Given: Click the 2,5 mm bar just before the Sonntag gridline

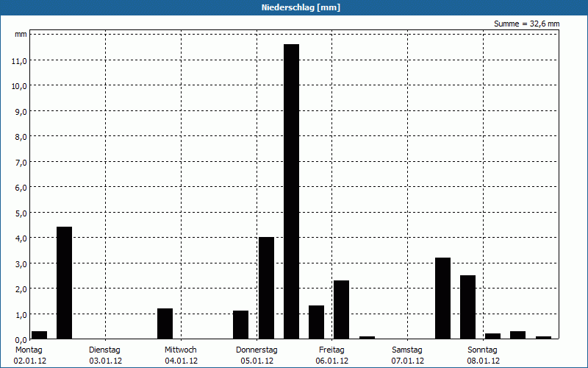Looking at the screenshot, I should 467,307.
